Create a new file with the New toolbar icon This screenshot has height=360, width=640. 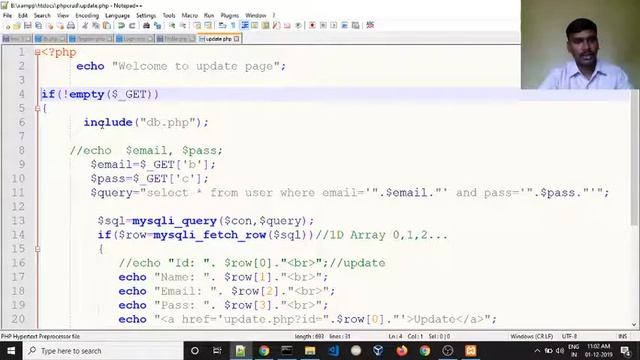coord(7,26)
